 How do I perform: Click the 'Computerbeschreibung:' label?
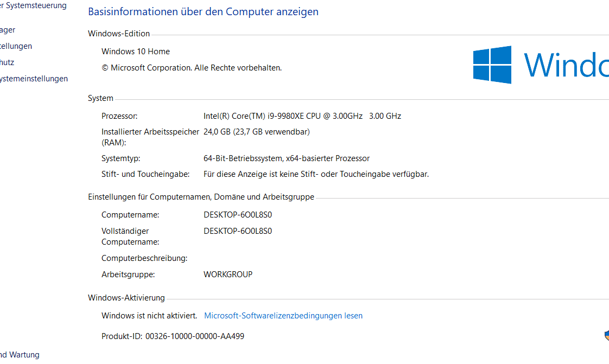[x=144, y=258]
